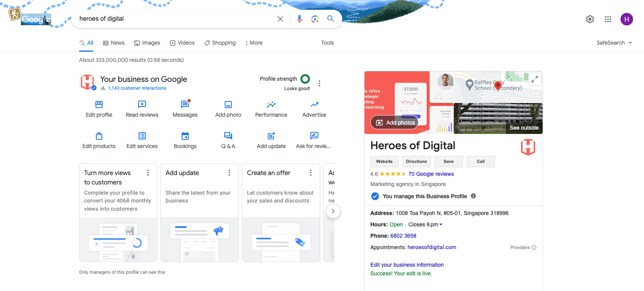Open options for Add update card
This screenshot has height=291, width=644.
229,173
